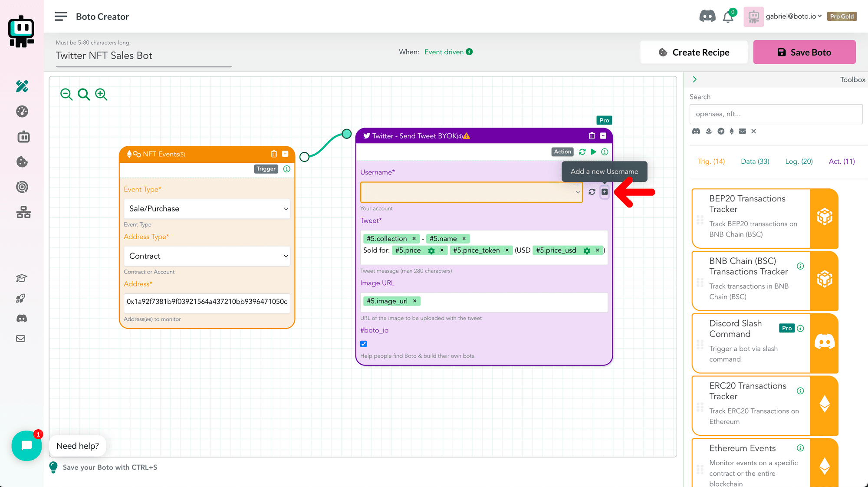Image resolution: width=868 pixels, height=487 pixels.
Task: Select the BEP20 Transactions Tracker card
Action: point(765,219)
